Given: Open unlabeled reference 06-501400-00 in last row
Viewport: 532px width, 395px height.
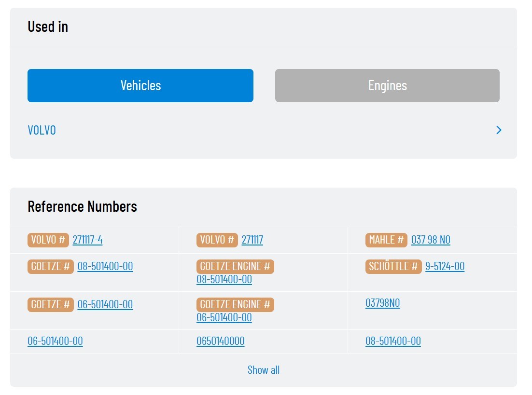Looking at the screenshot, I should pyautogui.click(x=55, y=341).
